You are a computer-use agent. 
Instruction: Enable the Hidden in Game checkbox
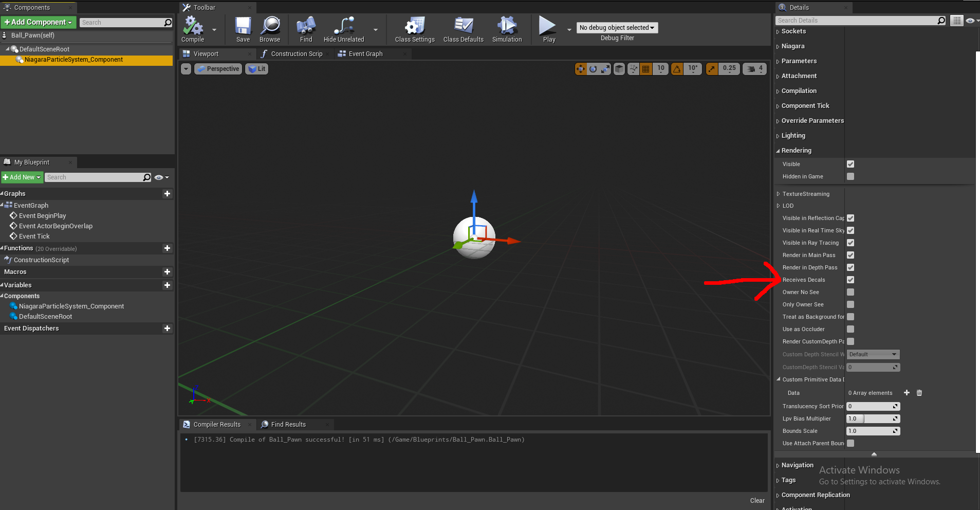pyautogui.click(x=850, y=176)
